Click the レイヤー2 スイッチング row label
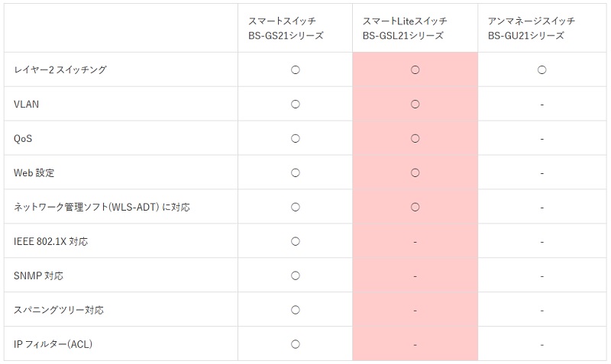This screenshot has width=611, height=364. click(60, 70)
